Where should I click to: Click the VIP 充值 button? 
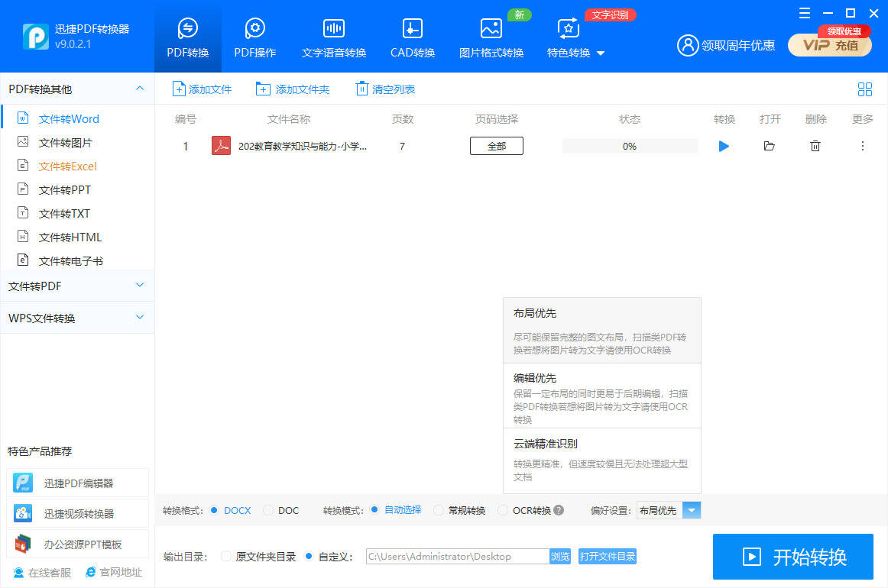point(830,45)
